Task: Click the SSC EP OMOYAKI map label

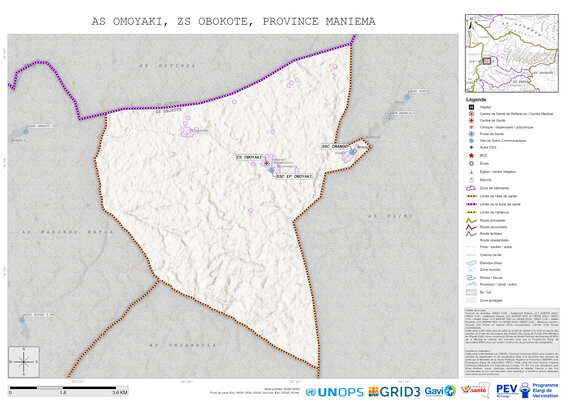Action: [x=294, y=177]
